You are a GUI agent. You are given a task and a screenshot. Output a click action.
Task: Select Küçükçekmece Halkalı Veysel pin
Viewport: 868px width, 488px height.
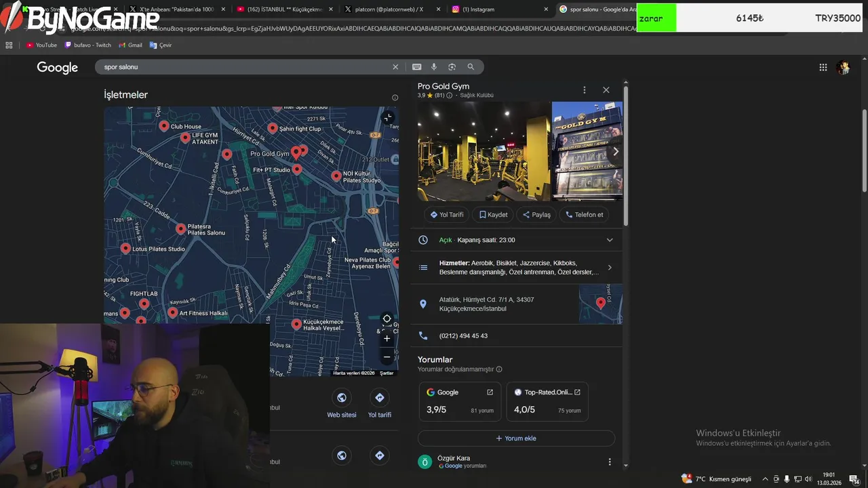click(x=296, y=325)
